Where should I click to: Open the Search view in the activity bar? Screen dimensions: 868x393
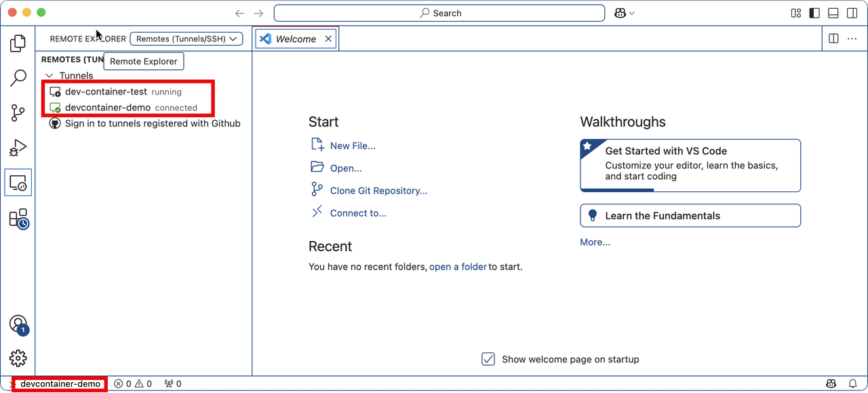(x=18, y=78)
